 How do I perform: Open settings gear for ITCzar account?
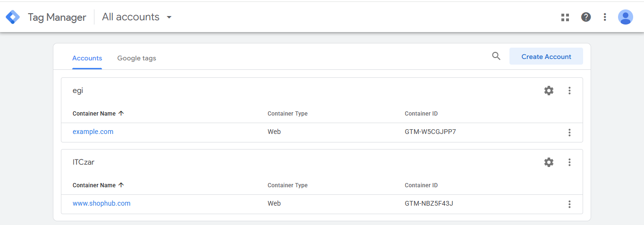tap(549, 162)
